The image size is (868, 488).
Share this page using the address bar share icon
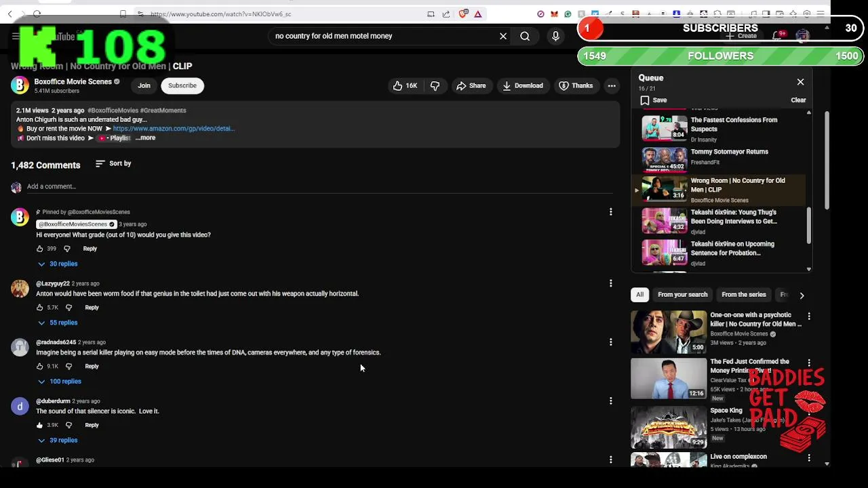point(446,14)
